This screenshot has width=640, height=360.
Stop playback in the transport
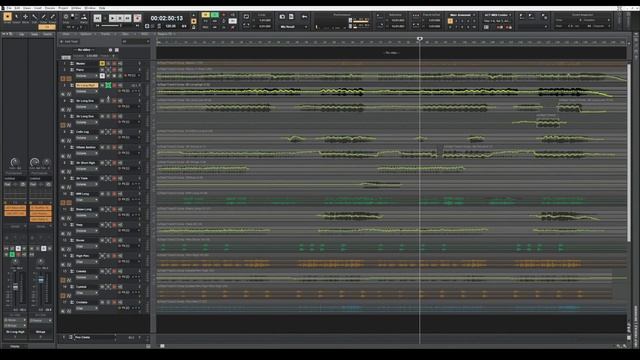[x=120, y=18]
